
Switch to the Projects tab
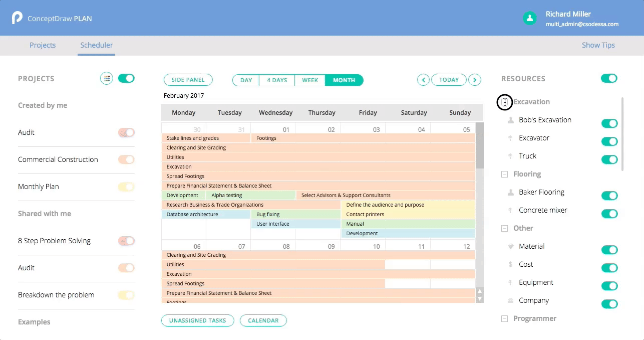tap(43, 45)
